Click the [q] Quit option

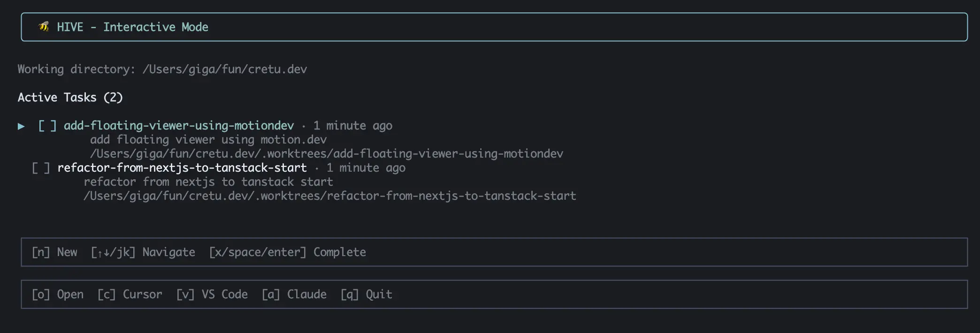pyautogui.click(x=366, y=295)
